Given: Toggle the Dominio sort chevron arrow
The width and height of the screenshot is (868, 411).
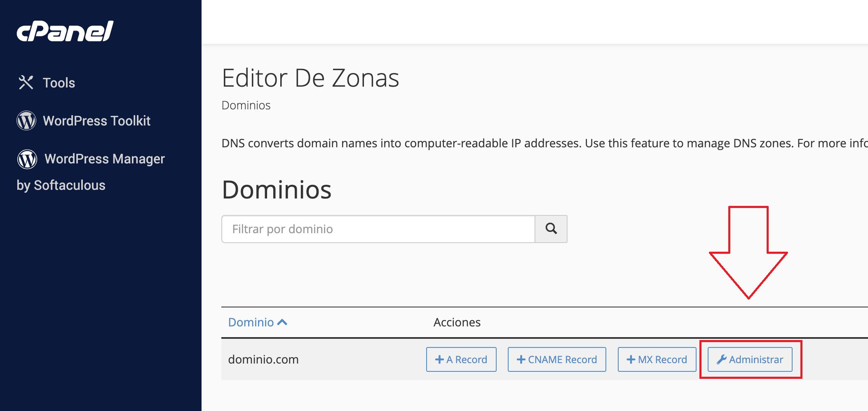Looking at the screenshot, I should pyautogui.click(x=282, y=322).
